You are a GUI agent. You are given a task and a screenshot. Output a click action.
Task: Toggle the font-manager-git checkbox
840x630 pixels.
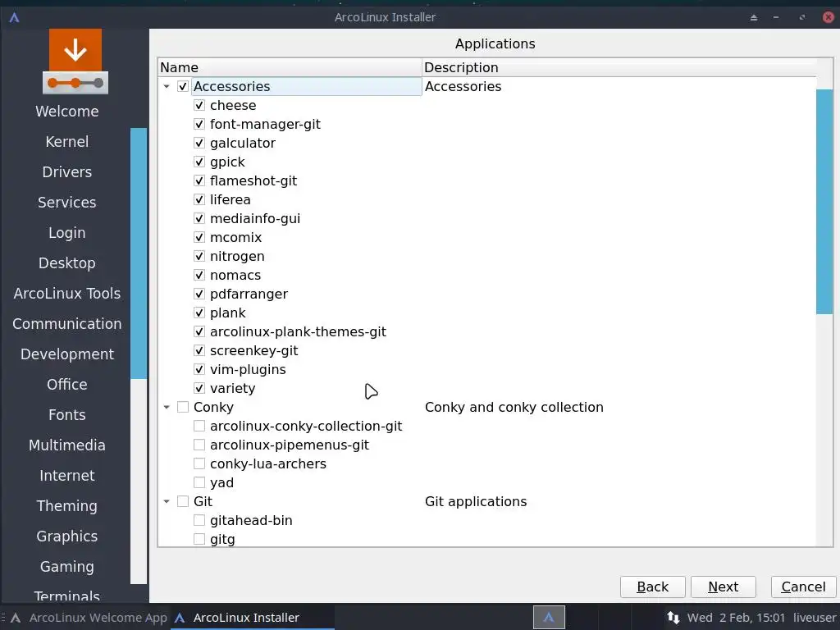[x=199, y=125]
